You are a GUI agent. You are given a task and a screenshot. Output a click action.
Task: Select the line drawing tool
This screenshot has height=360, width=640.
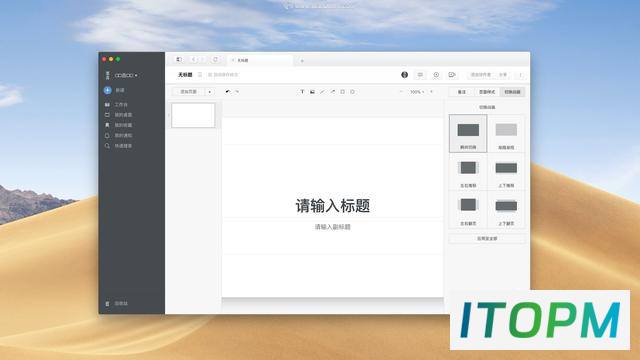coord(322,92)
